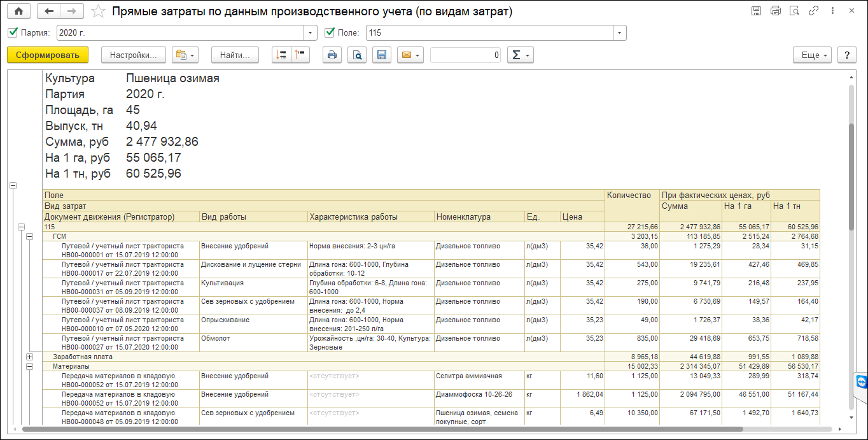
Task: Open the sum function Σ dropdown menu
Action: 520,55
